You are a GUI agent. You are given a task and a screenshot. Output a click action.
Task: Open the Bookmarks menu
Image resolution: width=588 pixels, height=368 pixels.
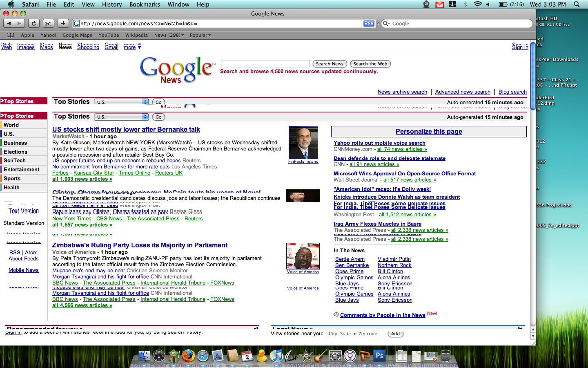coord(145,4)
